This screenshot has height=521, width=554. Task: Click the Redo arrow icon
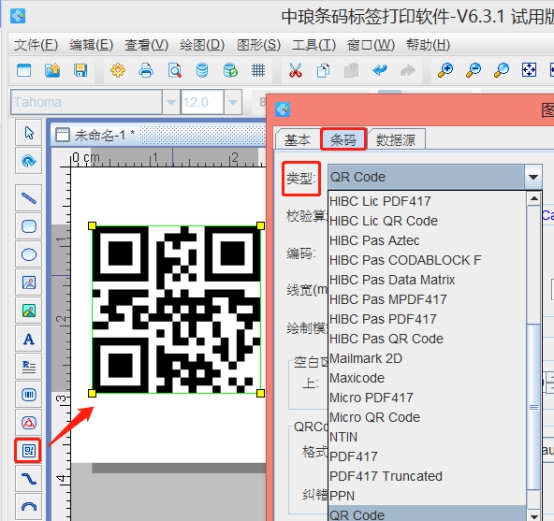click(x=408, y=70)
